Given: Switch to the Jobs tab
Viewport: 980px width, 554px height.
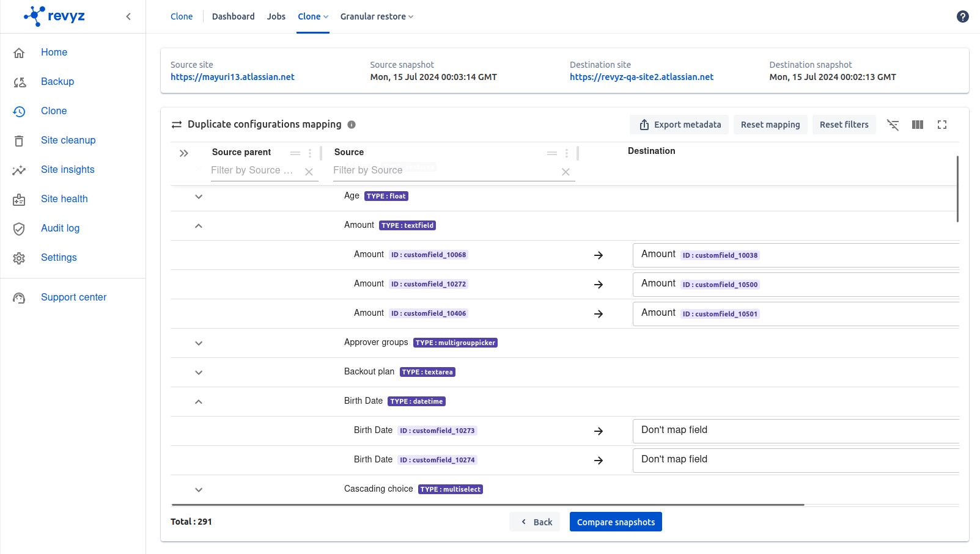Looking at the screenshot, I should coord(276,16).
